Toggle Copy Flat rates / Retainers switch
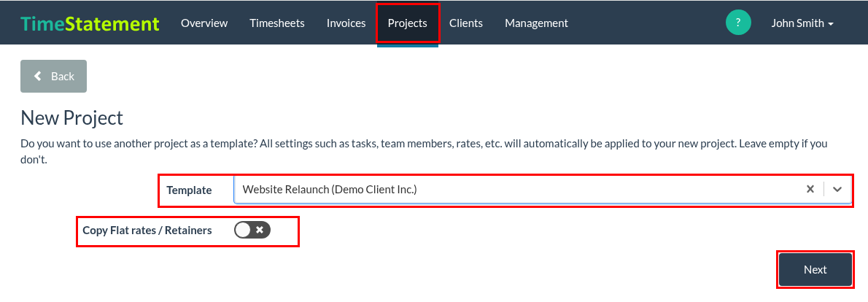Screen dimensions: 868x302 (252, 230)
